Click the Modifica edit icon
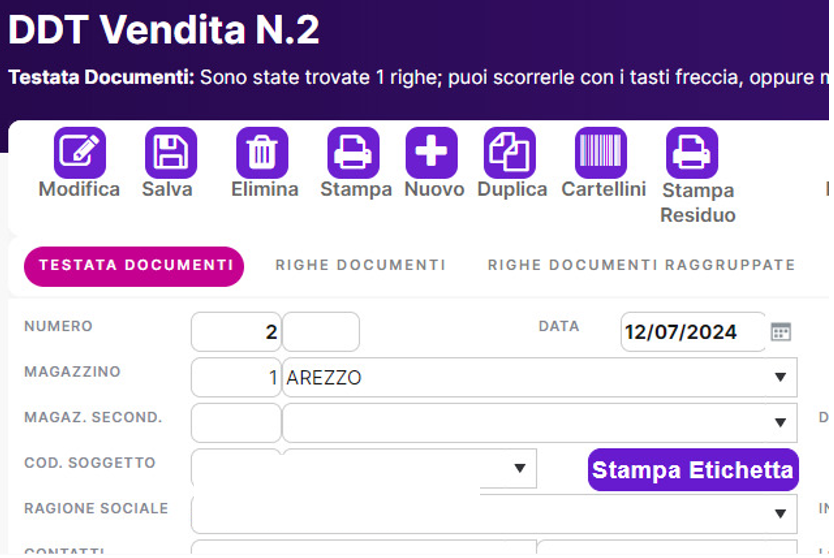This screenshot has height=558, width=834. [79, 153]
